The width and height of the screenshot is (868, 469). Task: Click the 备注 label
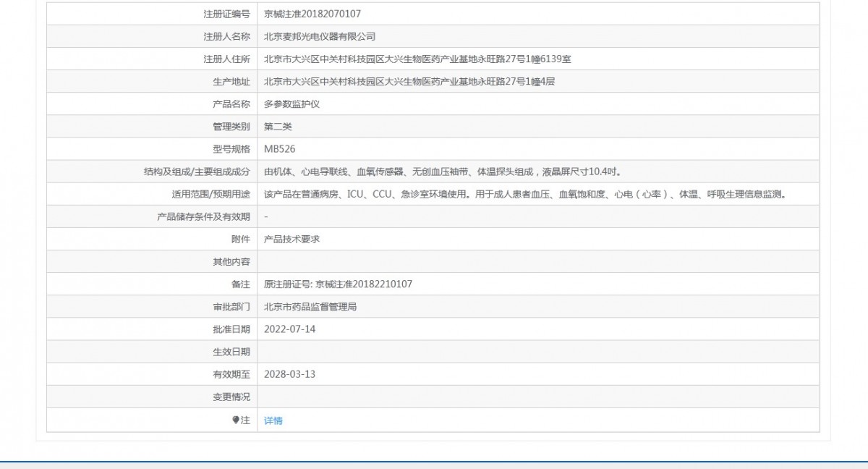(x=241, y=284)
